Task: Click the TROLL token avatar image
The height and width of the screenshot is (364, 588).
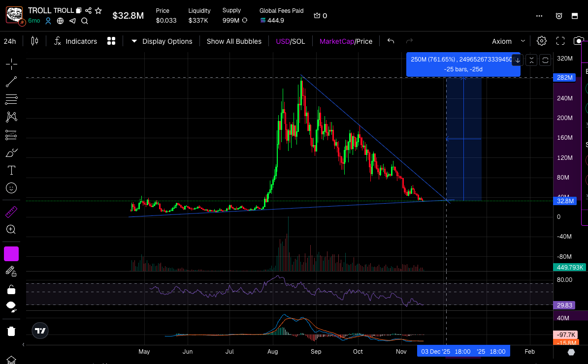Action: pos(14,15)
